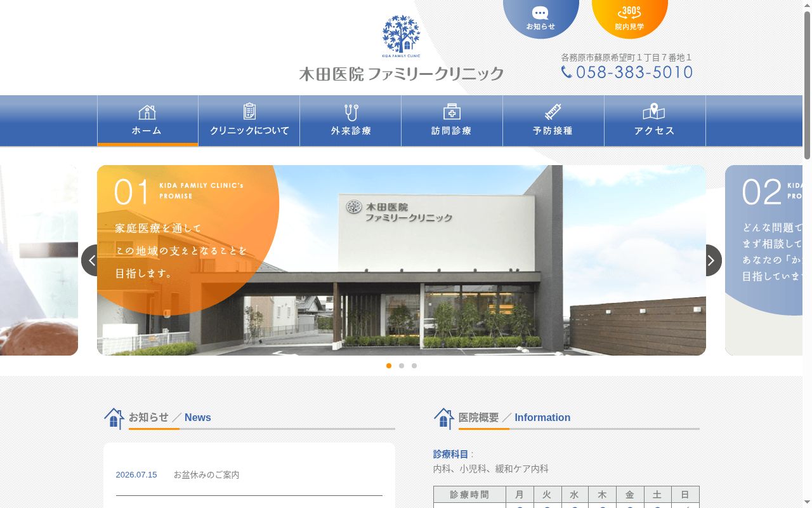Select the second carousel dot
The height and width of the screenshot is (508, 812).
click(402, 366)
